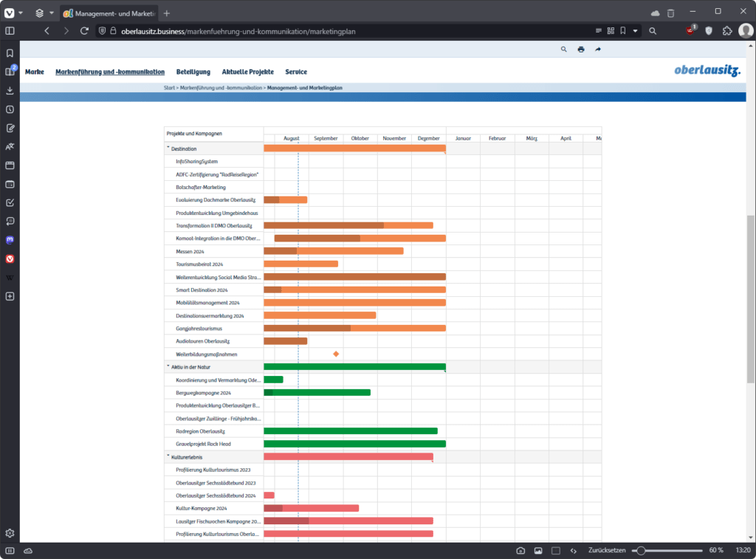
Task: Open the workspaces stack icon
Action: click(x=40, y=13)
